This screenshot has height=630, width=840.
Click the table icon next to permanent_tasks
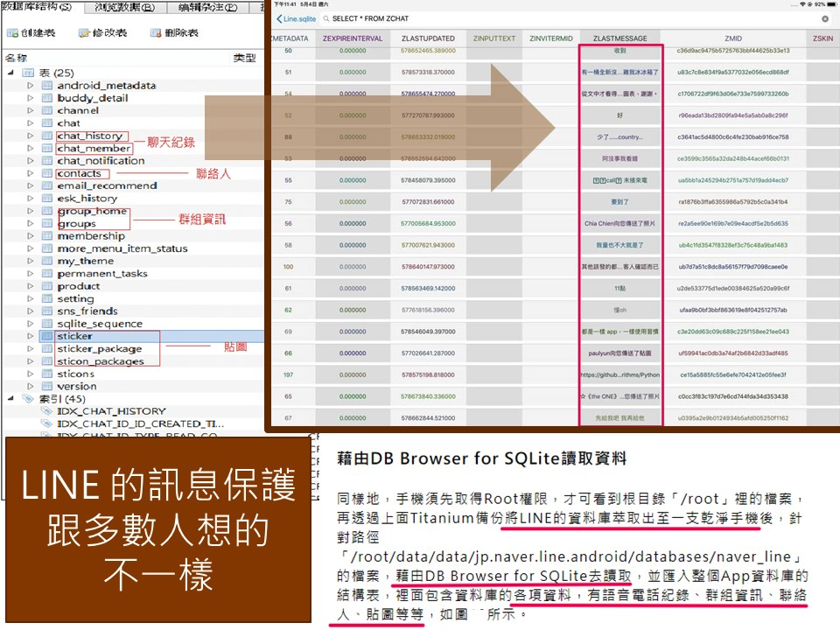[x=47, y=273]
